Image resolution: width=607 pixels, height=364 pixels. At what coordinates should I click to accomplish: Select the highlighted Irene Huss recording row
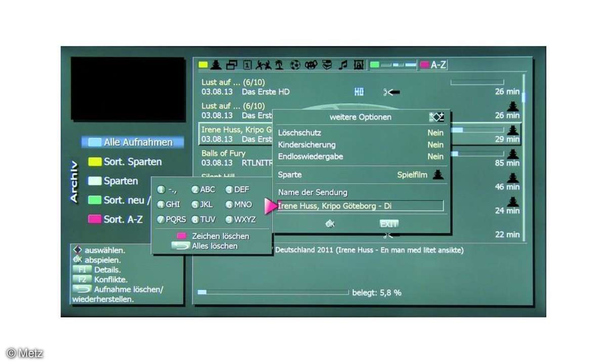click(361, 134)
